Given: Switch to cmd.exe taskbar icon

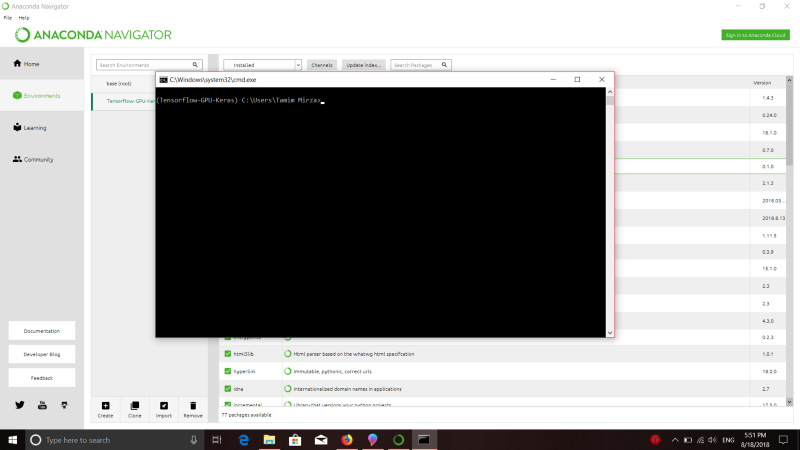Looking at the screenshot, I should click(424, 440).
